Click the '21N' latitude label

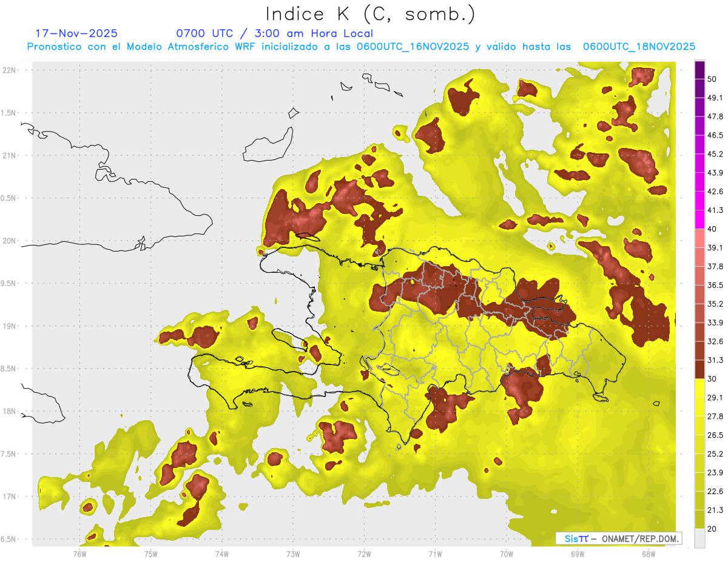pyautogui.click(x=9, y=155)
